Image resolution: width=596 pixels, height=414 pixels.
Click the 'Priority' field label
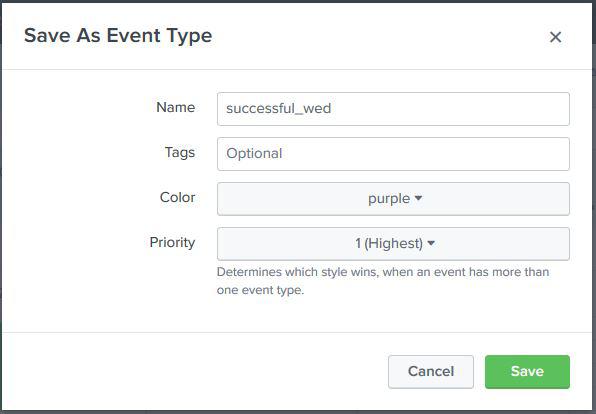172,242
